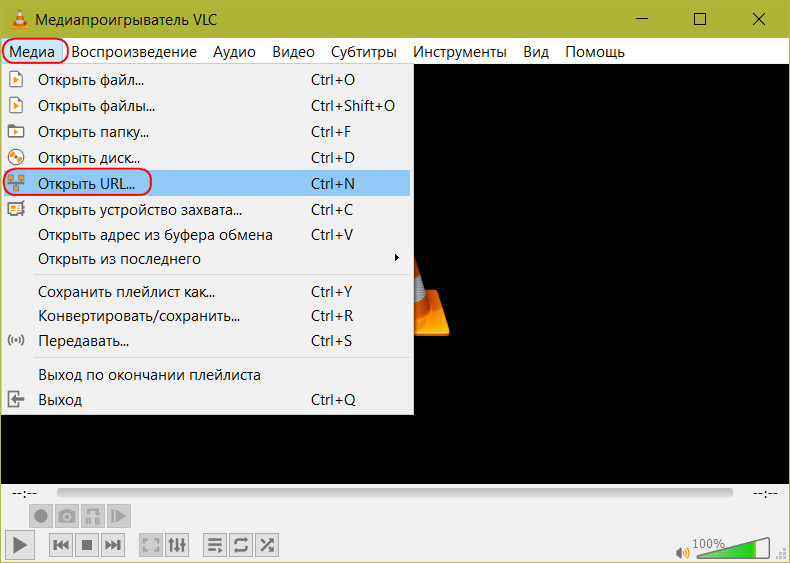Open the Видео menu
The height and width of the screenshot is (563, 790).
click(x=293, y=52)
